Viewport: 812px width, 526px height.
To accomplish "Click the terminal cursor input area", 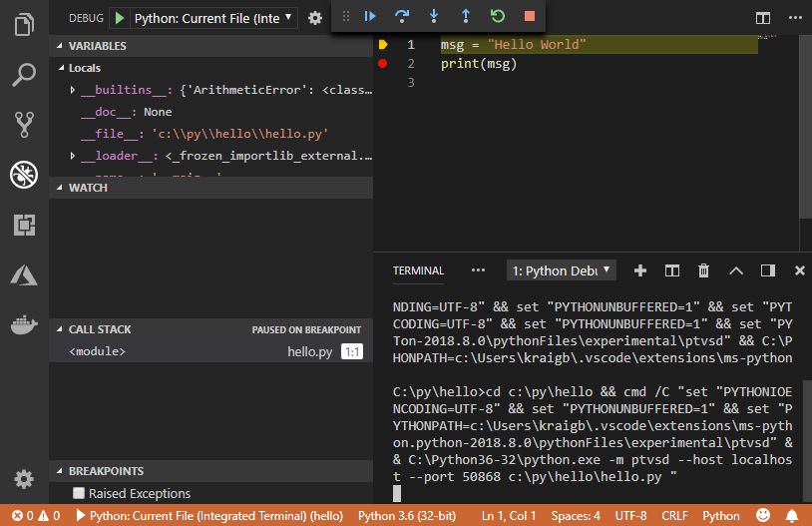I will (397, 493).
